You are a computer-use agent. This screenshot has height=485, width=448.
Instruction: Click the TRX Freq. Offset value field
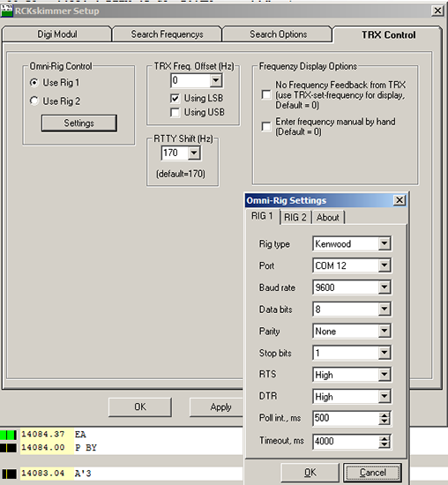pos(190,81)
